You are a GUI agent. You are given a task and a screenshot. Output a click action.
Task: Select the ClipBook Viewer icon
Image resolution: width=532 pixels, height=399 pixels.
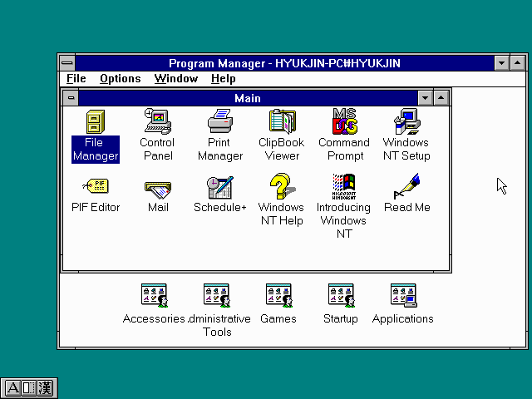point(283,121)
